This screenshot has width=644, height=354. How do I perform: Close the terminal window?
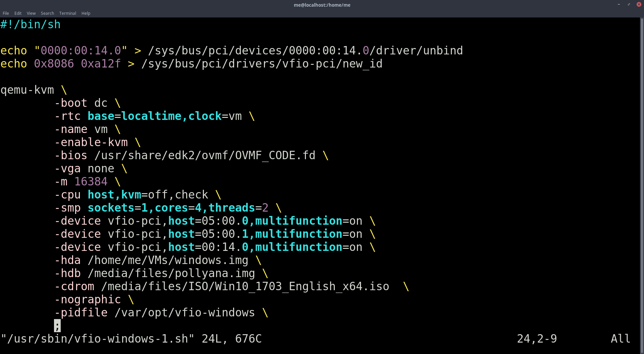[x=639, y=4]
